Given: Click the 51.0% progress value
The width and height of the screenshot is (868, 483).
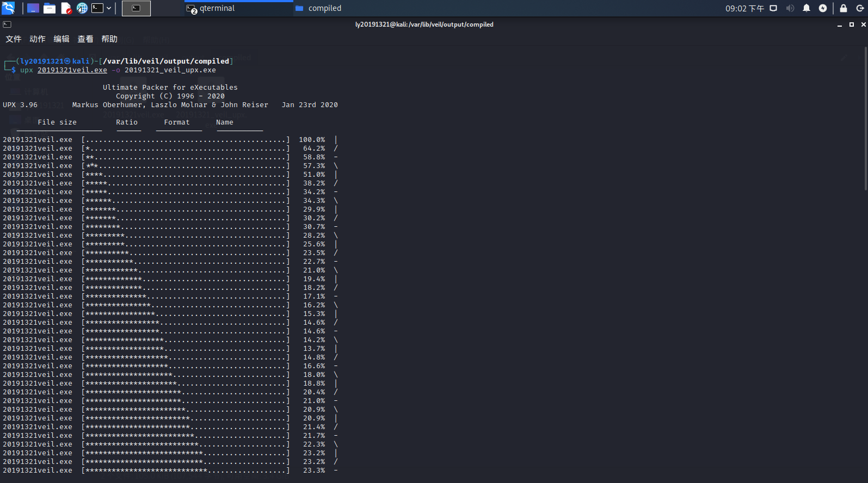Looking at the screenshot, I should point(314,175).
